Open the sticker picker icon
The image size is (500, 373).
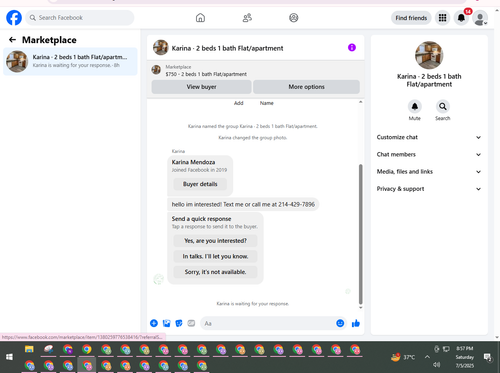coord(179,323)
